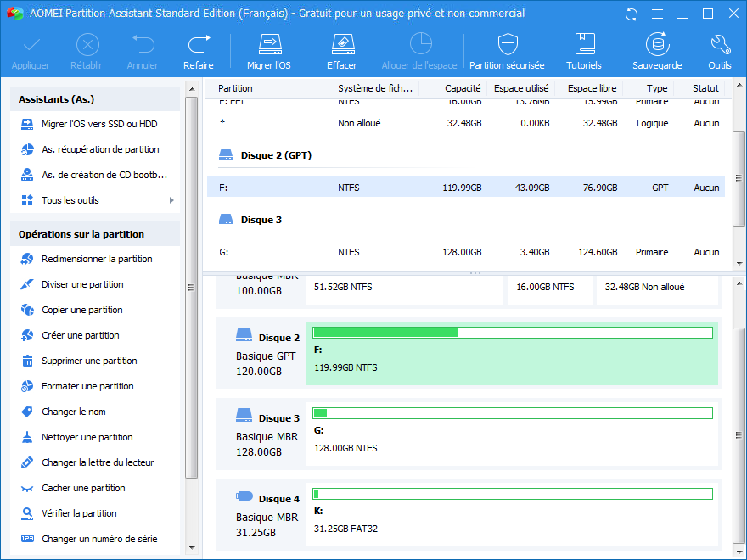
Task: Choose Formater une partition operation
Action: pyautogui.click(x=87, y=386)
